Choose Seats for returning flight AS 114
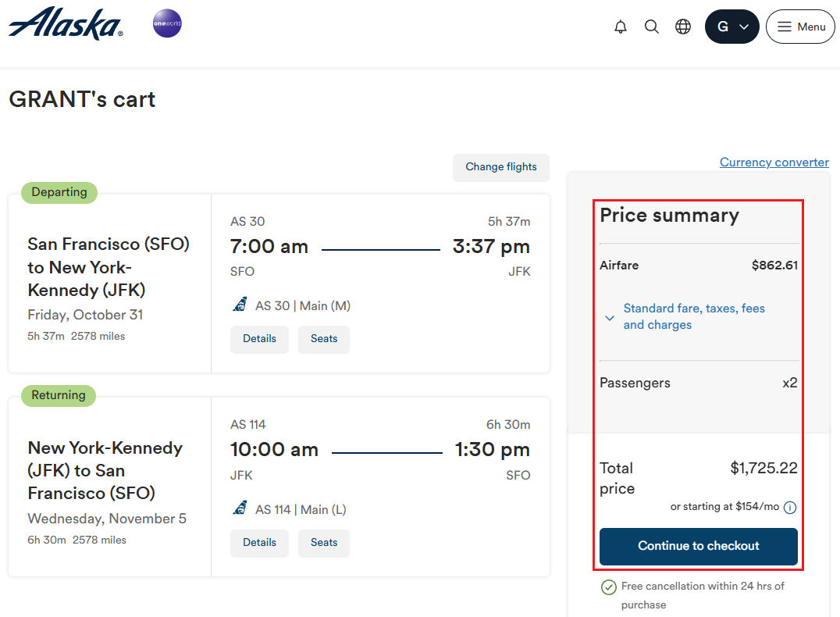The height and width of the screenshot is (617, 840). 324,543
